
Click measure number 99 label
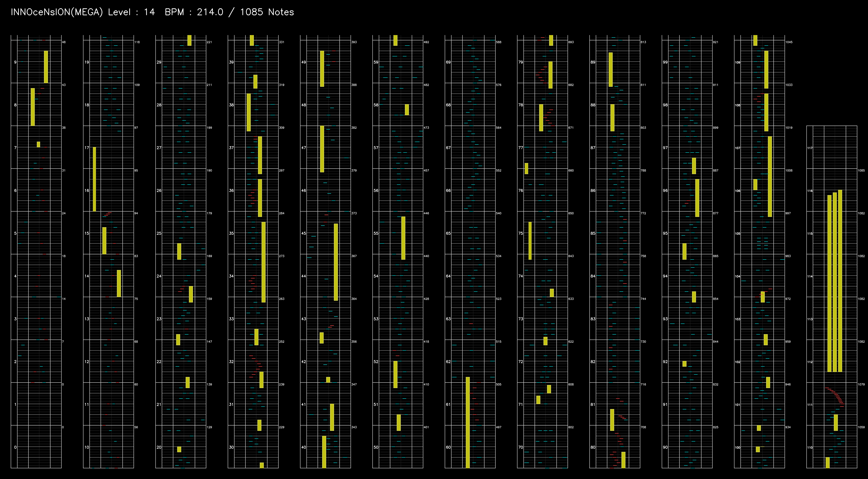point(666,62)
